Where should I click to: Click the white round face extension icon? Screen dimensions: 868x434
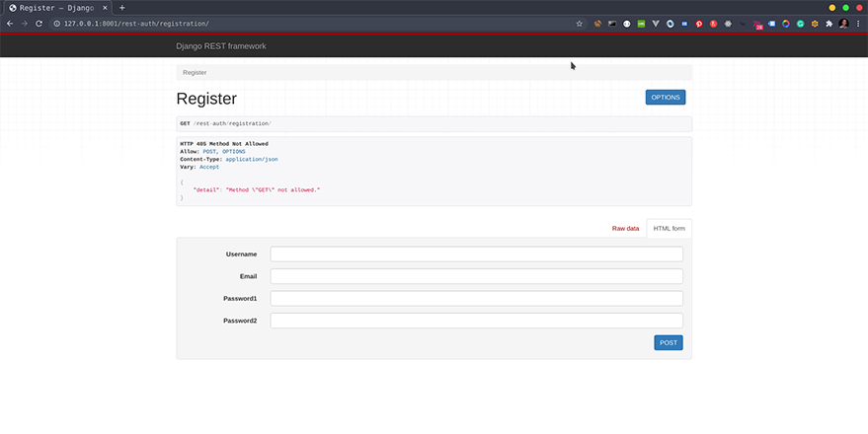coord(627,24)
